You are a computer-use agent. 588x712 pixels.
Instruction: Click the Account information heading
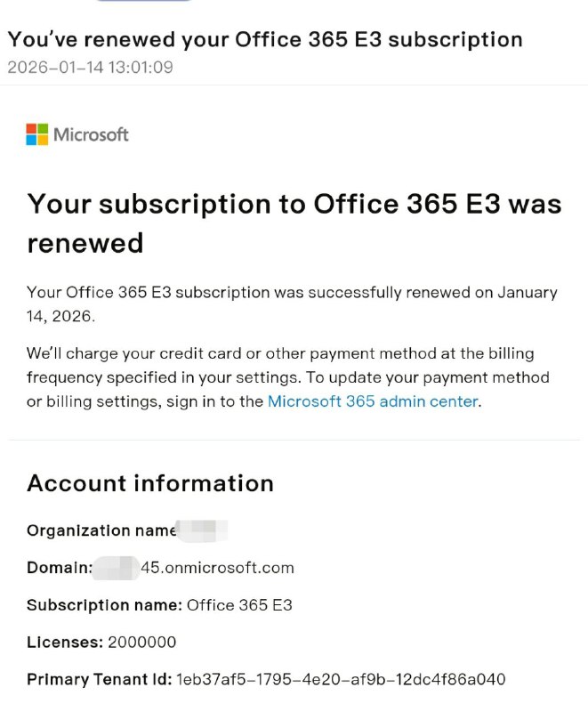150,483
